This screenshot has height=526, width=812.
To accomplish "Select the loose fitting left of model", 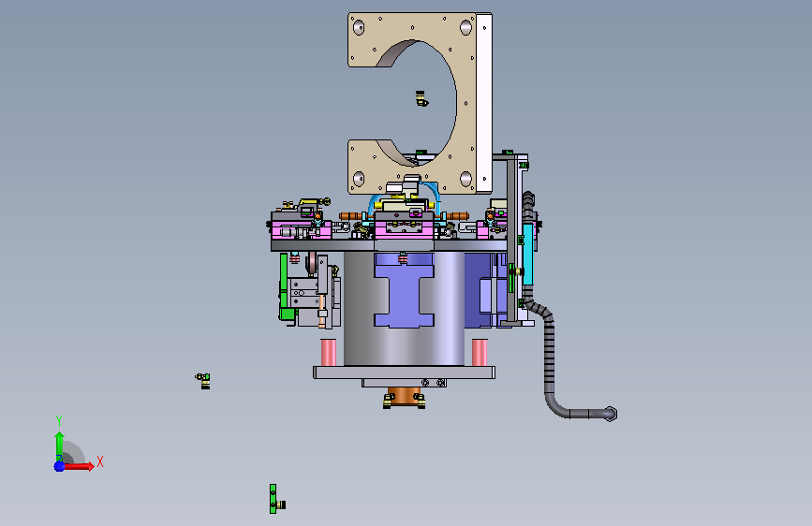I will pyautogui.click(x=203, y=381).
